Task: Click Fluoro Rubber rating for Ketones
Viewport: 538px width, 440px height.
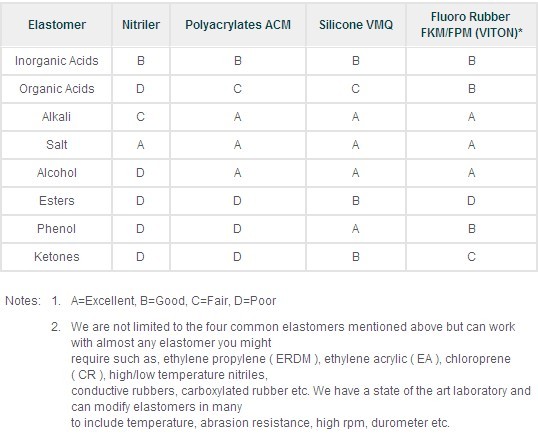Action: click(471, 257)
